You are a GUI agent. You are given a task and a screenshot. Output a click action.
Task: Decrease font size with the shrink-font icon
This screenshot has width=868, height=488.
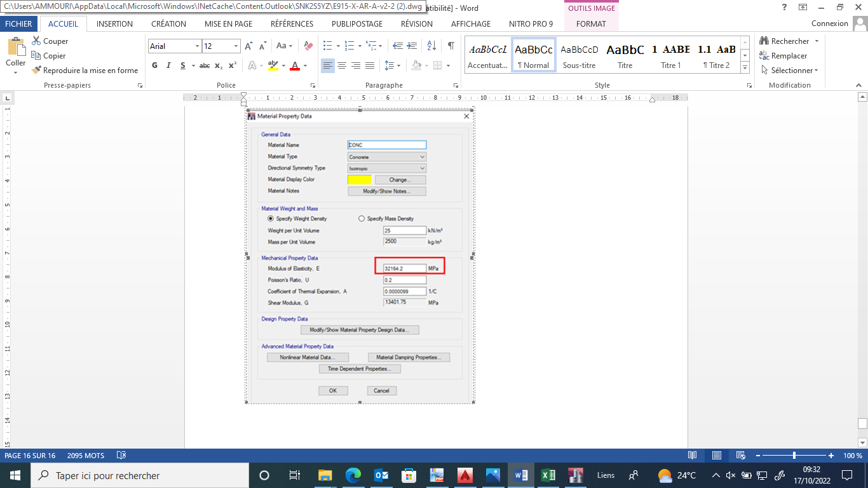pos(263,46)
